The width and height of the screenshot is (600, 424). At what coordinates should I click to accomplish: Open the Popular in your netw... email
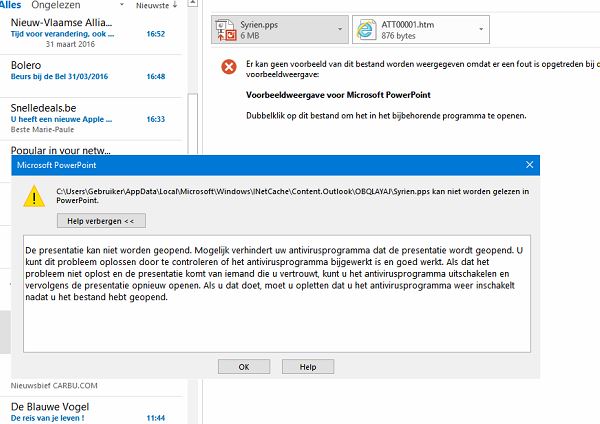91,149
